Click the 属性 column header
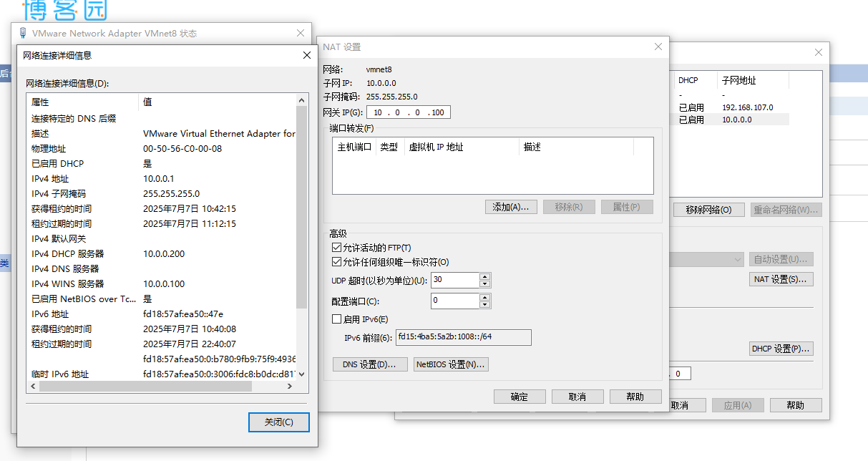This screenshot has height=461, width=868. point(83,102)
